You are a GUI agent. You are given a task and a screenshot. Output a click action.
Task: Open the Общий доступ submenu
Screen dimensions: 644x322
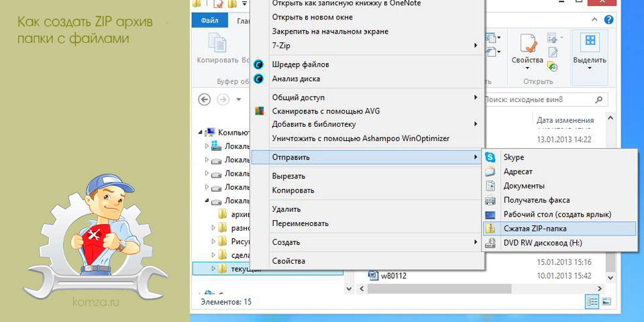367,98
